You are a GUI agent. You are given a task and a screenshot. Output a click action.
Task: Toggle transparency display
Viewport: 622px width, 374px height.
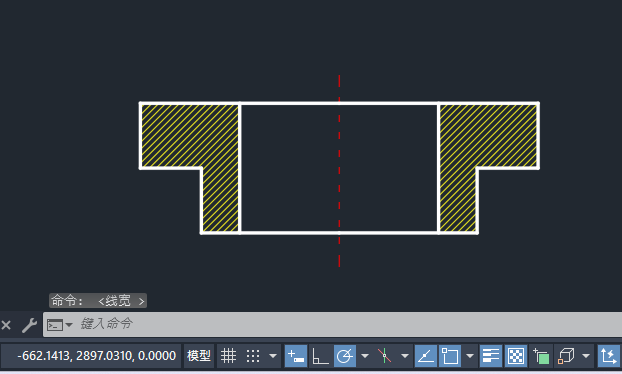516,356
